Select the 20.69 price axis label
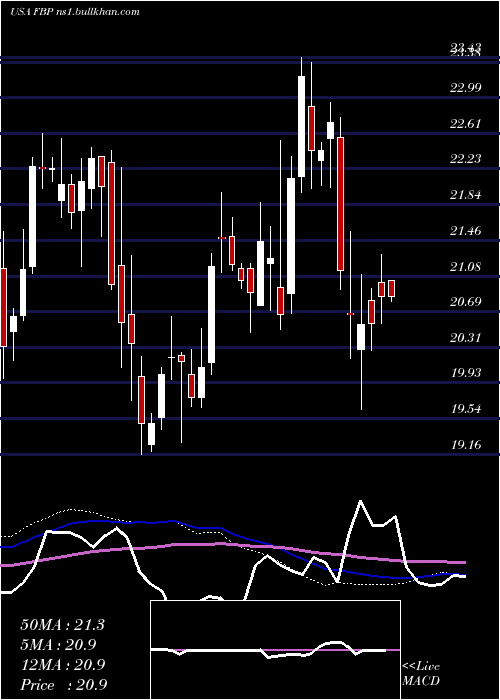Image resolution: width=500 pixels, height=700 pixels. (x=466, y=302)
